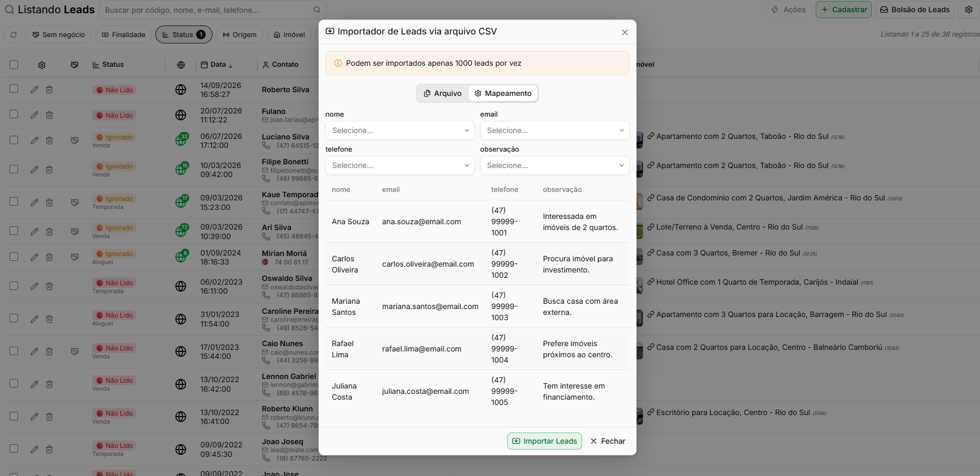This screenshot has height=476, width=980.
Task: Click the search magnifier icon in search field
Action: pos(317,10)
